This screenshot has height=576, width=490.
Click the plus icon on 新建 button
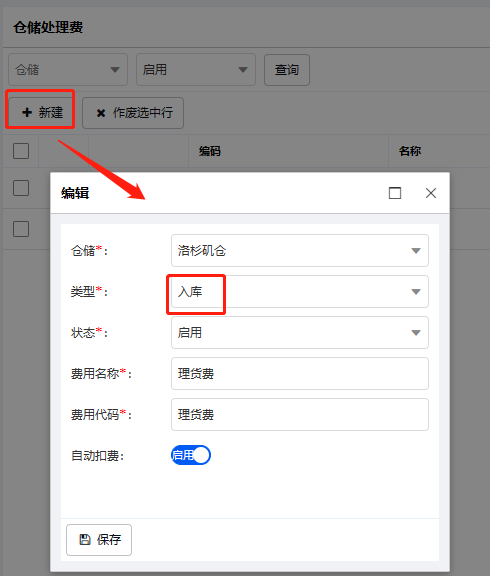(27, 112)
